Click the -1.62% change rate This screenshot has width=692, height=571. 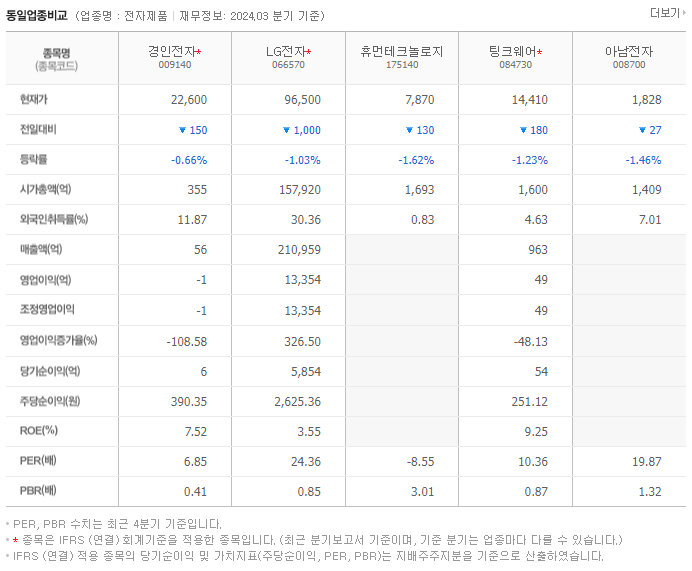[x=416, y=160]
